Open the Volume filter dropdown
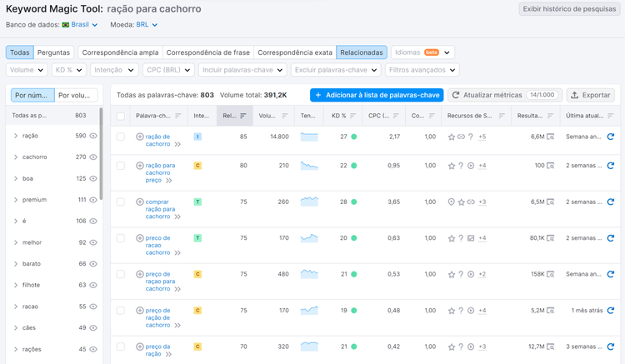 [x=27, y=70]
